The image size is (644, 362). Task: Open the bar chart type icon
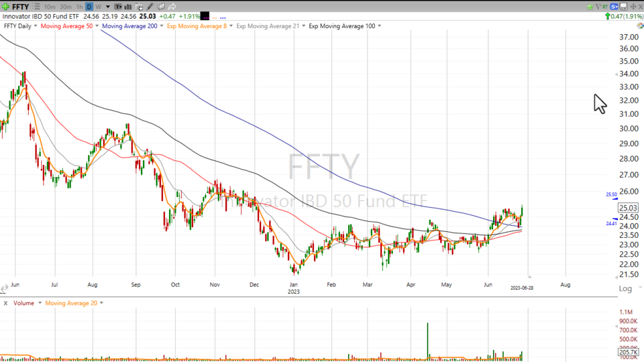(127, 7)
